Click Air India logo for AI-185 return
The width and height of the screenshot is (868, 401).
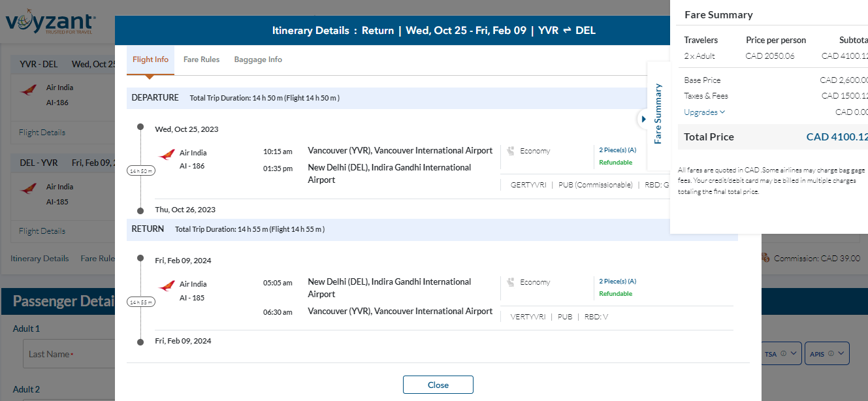click(167, 285)
